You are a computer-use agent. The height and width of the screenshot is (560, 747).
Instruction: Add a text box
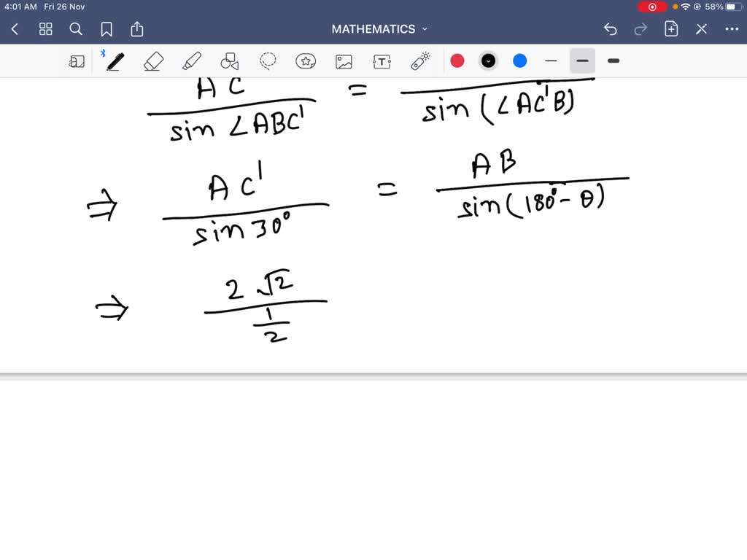pyautogui.click(x=382, y=61)
